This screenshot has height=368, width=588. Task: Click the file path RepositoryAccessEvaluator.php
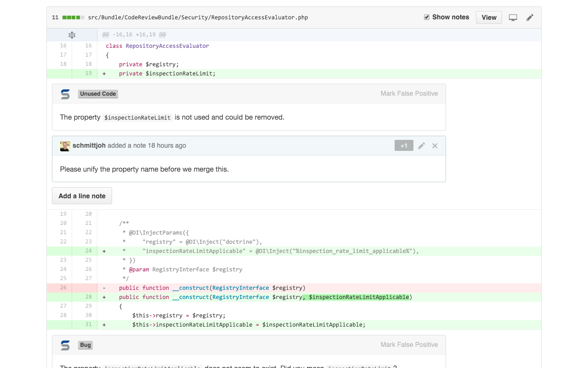pyautogui.click(x=198, y=17)
